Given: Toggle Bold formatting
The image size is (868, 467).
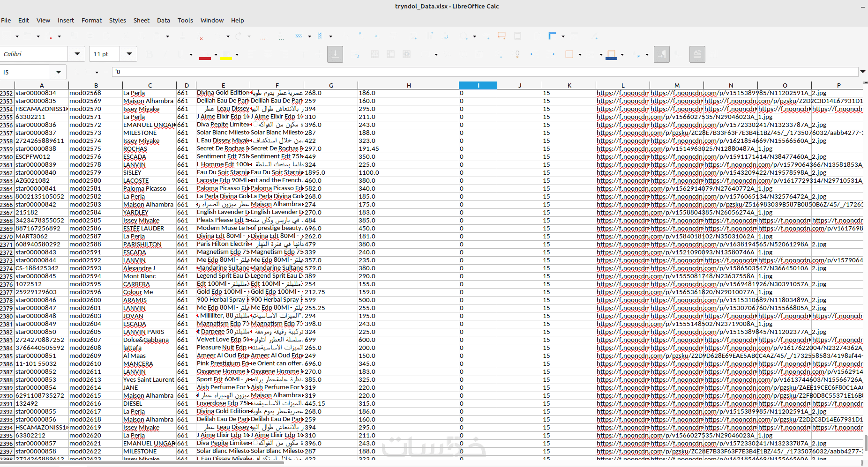Looking at the screenshot, I should click(x=150, y=54).
